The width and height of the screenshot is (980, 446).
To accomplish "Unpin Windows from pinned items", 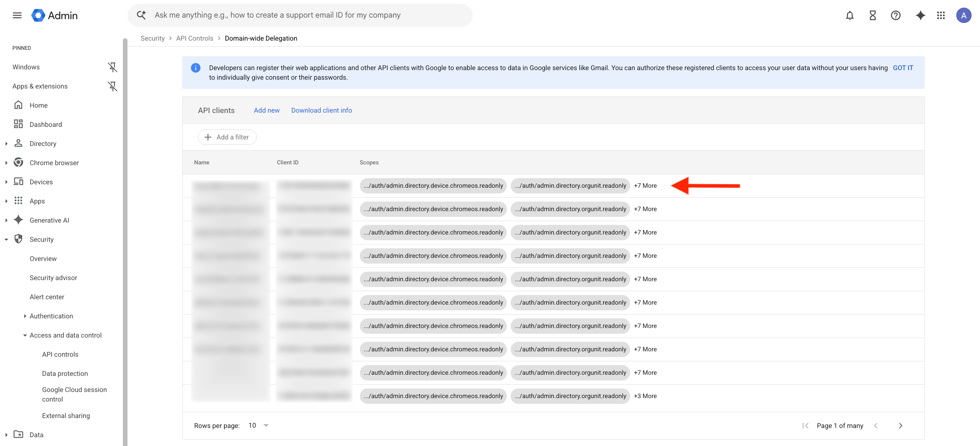I will pos(112,67).
